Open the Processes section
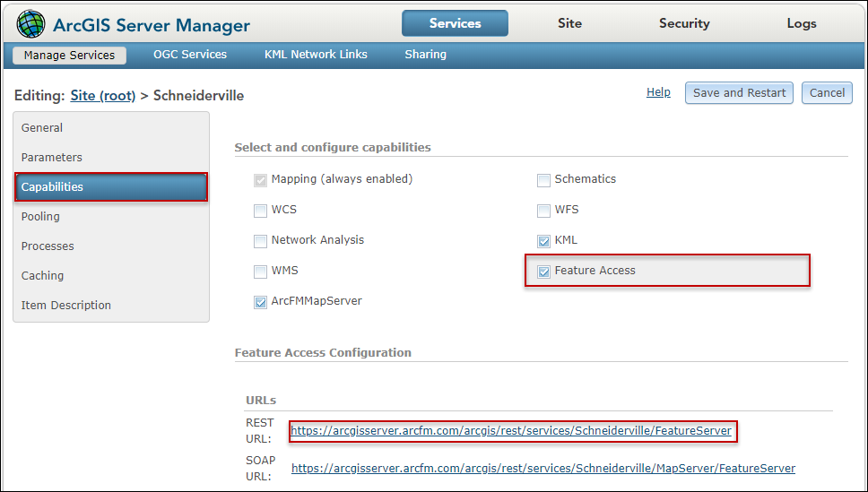 [x=110, y=246]
